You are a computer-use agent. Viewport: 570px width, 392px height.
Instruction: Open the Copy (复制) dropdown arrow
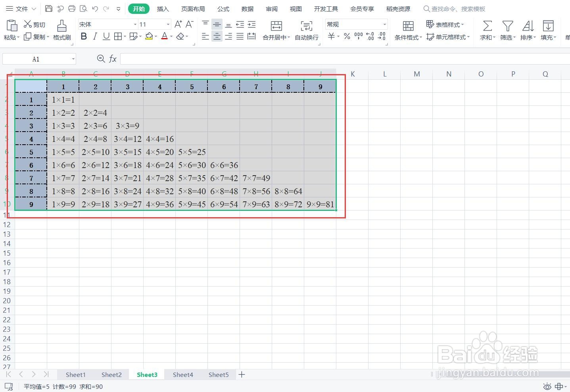pyautogui.click(x=48, y=37)
